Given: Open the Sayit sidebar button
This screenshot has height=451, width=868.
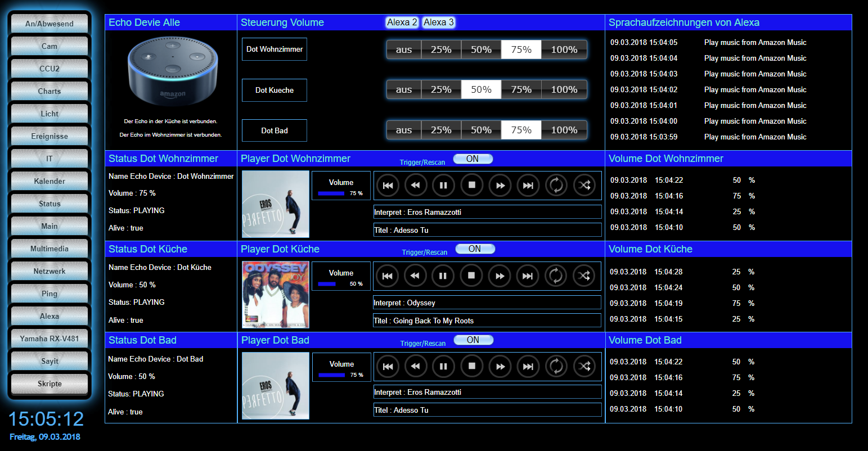Looking at the screenshot, I should tap(50, 361).
